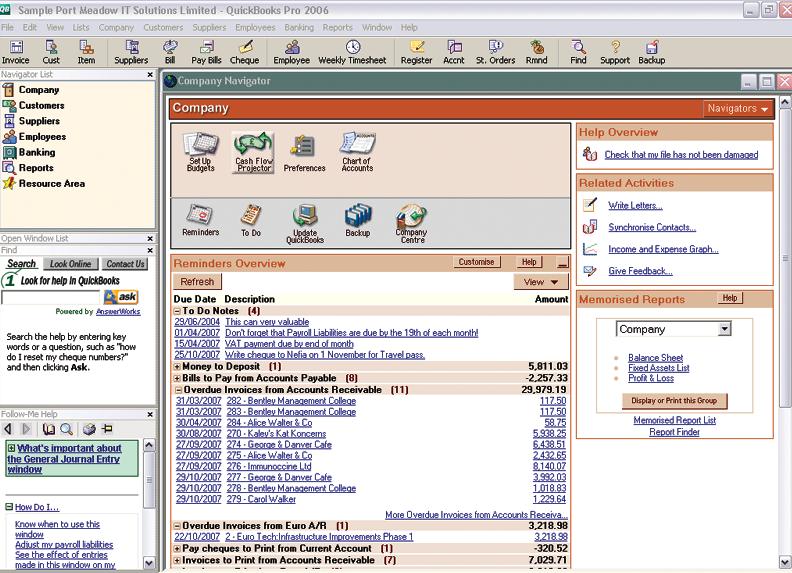Click the ask button
The image size is (792, 573).
(121, 297)
